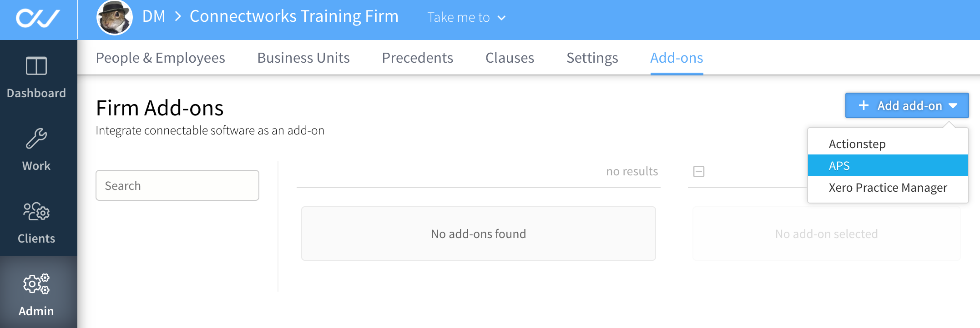This screenshot has height=328, width=980.
Task: Select the Admin gears icon
Action: pos(36,284)
